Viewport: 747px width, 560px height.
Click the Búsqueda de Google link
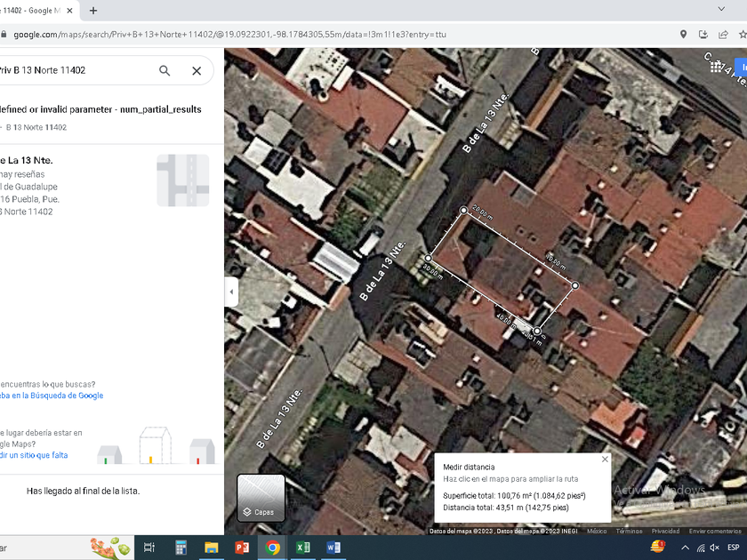pyautogui.click(x=53, y=396)
